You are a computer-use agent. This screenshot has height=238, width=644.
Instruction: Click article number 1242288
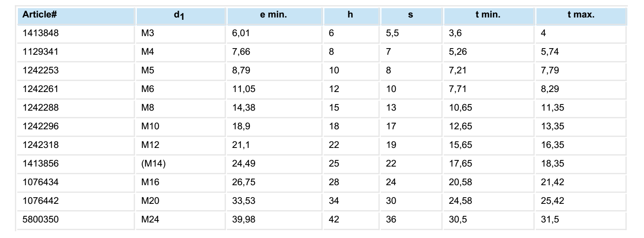40,108
